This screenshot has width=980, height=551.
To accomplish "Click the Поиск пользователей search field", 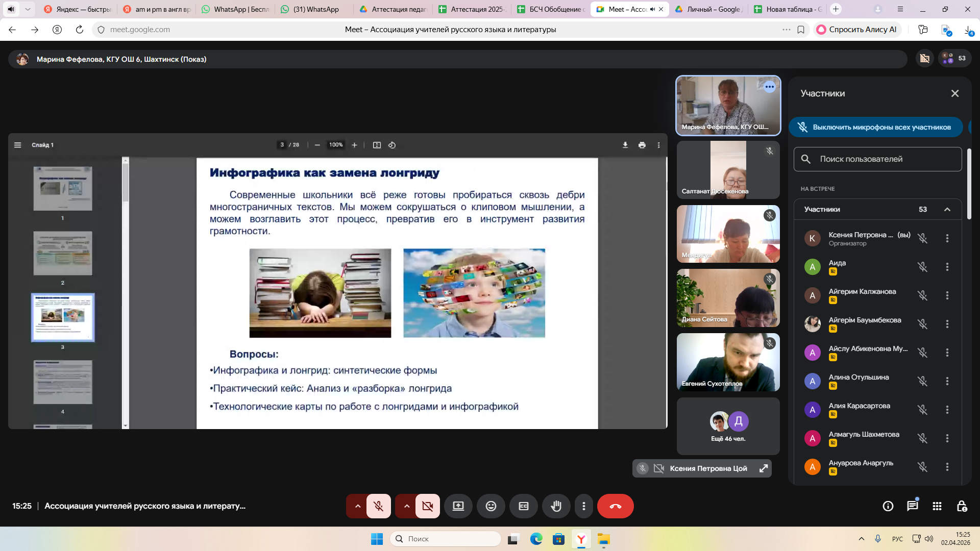I will pos(878,159).
